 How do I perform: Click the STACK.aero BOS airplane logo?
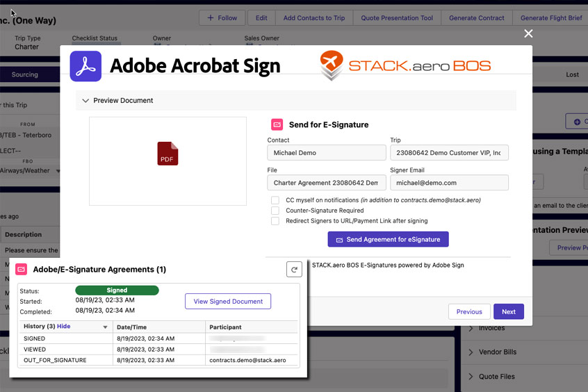point(331,65)
